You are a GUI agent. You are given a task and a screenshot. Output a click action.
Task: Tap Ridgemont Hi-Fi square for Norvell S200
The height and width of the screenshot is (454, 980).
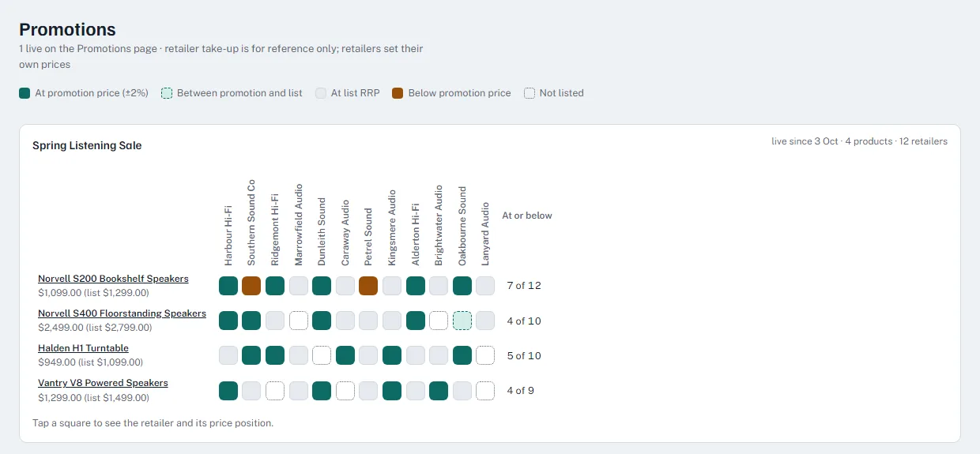pos(275,286)
